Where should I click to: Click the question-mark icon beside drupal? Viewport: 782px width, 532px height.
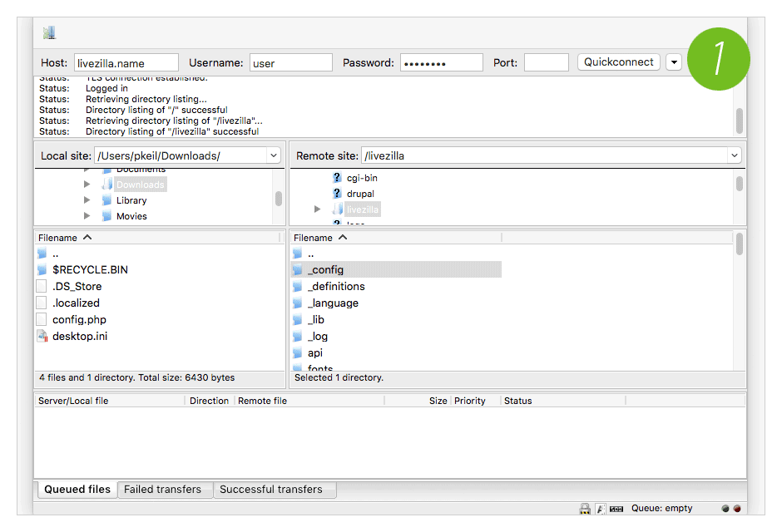tap(337, 194)
